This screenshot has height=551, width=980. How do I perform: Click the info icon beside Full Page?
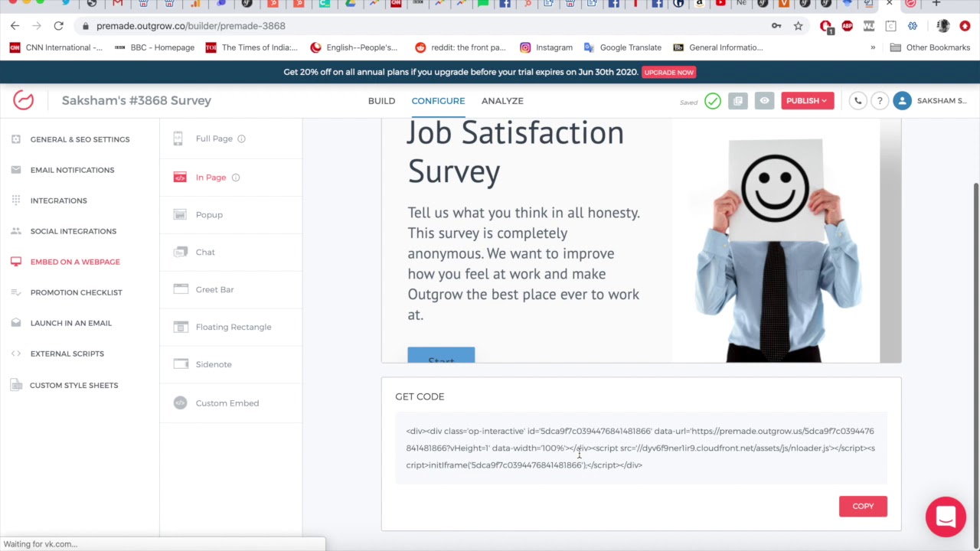(241, 139)
